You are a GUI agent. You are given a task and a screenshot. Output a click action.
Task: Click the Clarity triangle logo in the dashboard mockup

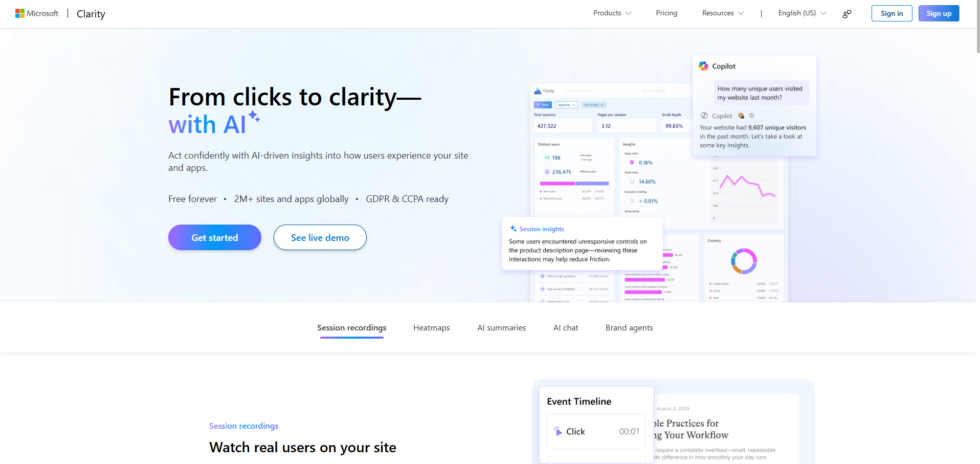pos(538,91)
